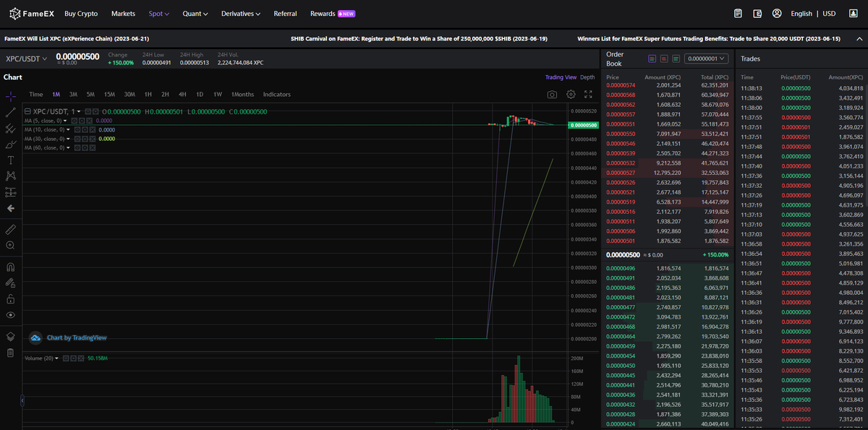The height and width of the screenshot is (430, 868).
Task: Switch chart interval to 1H
Action: coord(148,95)
